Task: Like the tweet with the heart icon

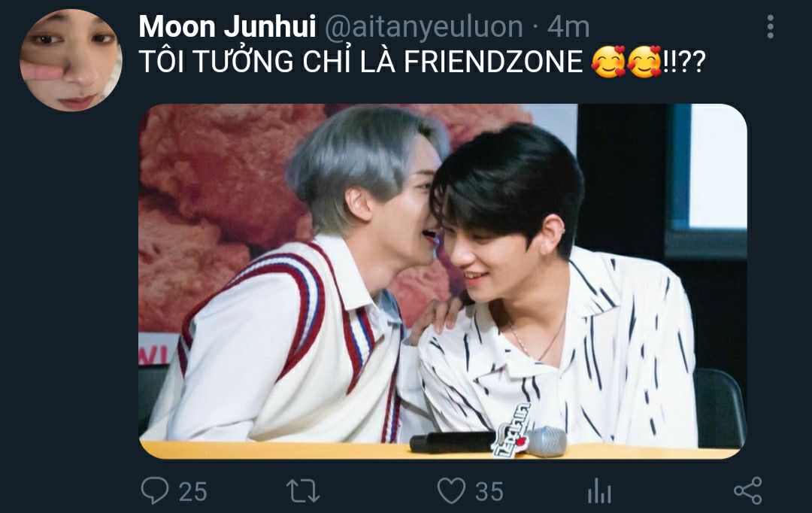Action: tap(451, 490)
